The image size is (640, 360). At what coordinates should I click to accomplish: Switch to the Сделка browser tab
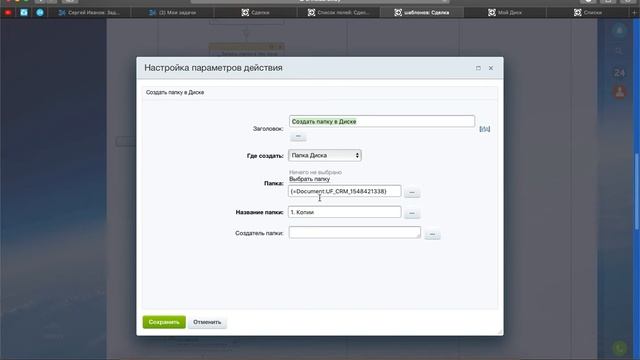tap(255, 13)
